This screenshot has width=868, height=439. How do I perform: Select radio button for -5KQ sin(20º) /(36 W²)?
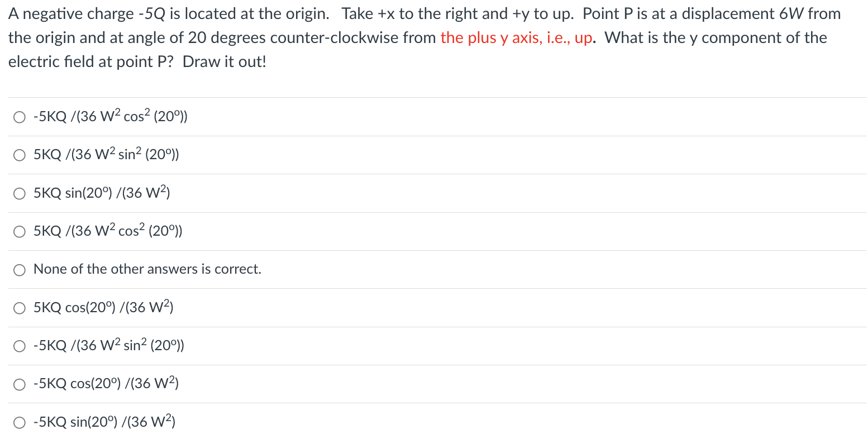click(x=20, y=422)
